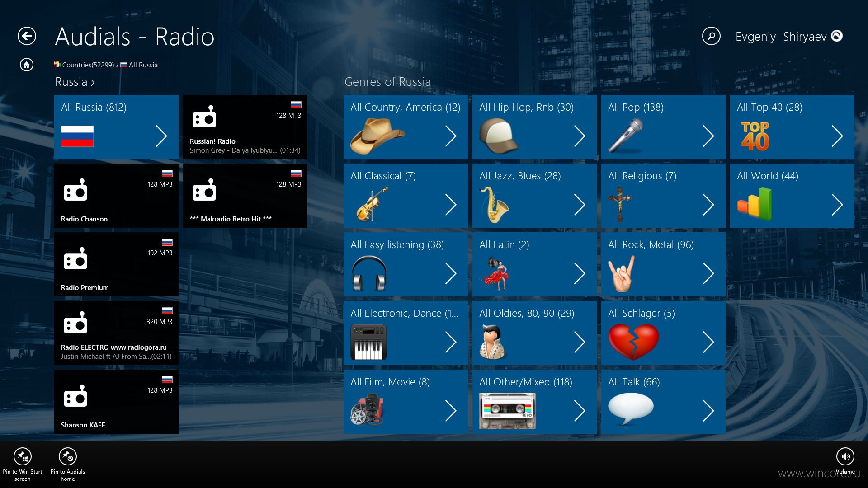Open All Religious (7) label
This screenshot has width=868, height=488.
[642, 176]
